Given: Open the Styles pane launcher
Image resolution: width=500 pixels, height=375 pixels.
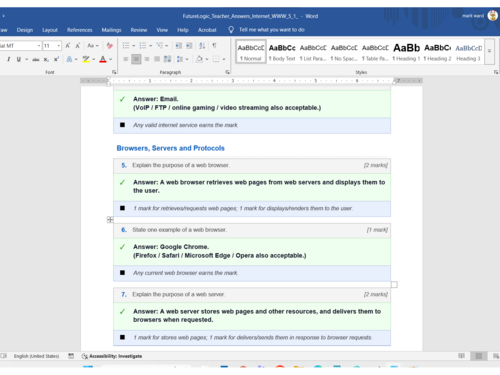Looking at the screenshot, I should click(x=496, y=72).
